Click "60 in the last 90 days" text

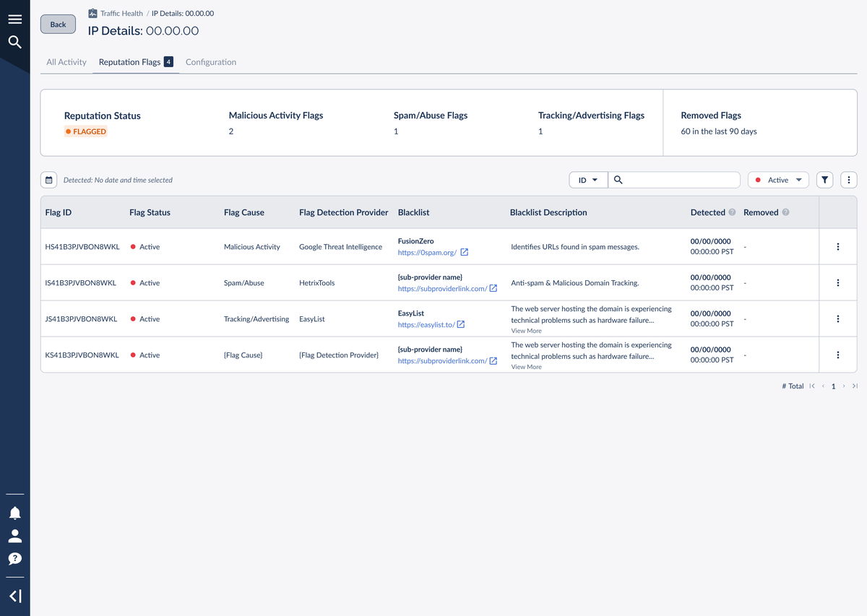(719, 131)
